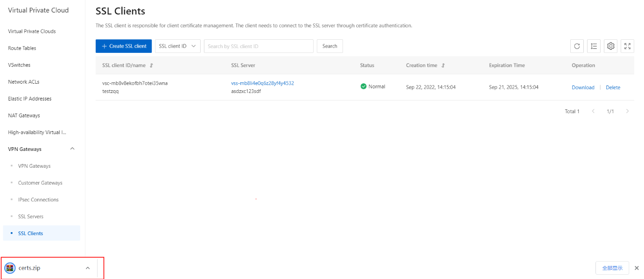The width and height of the screenshot is (644, 279).
Task: Open Virtual Private Clouds menu
Action: (32, 31)
